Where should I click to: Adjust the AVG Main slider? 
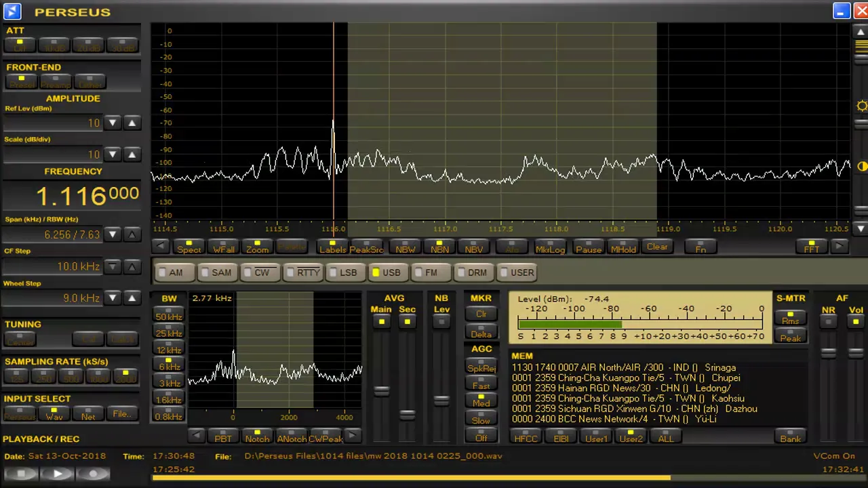[381, 391]
